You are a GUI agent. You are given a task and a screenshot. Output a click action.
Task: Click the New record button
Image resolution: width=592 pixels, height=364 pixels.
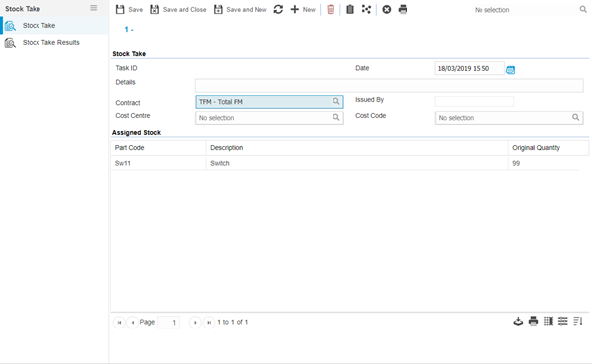[303, 10]
